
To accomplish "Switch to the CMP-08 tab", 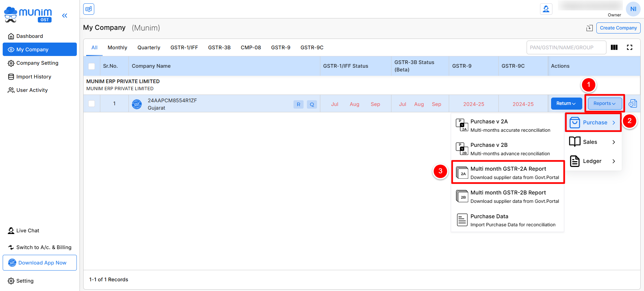I will 251,48.
